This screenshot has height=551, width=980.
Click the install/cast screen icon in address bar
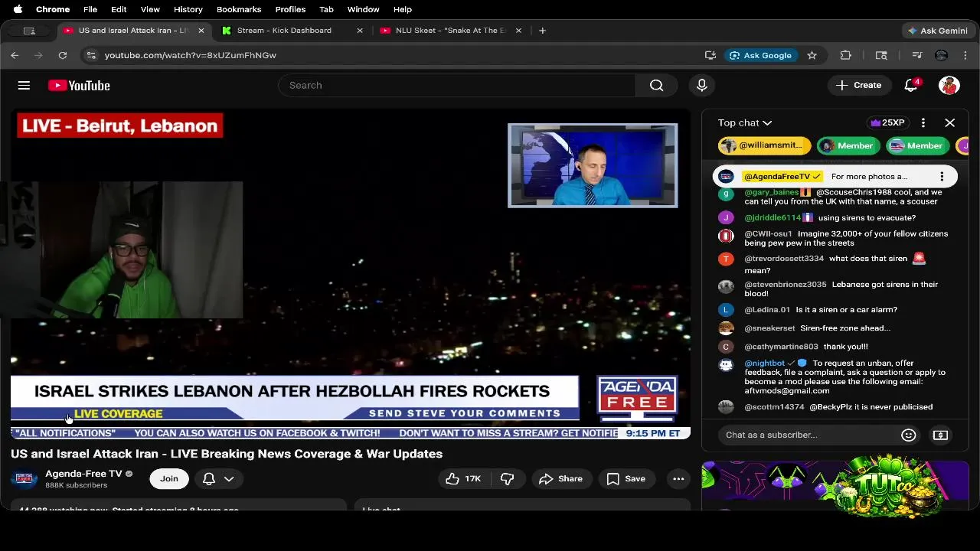(x=710, y=55)
